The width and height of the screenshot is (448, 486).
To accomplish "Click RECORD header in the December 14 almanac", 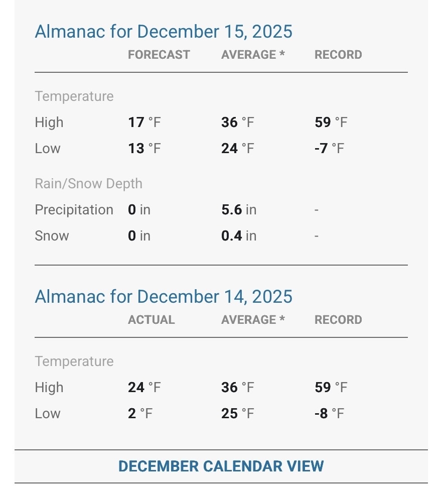I will tap(338, 320).
